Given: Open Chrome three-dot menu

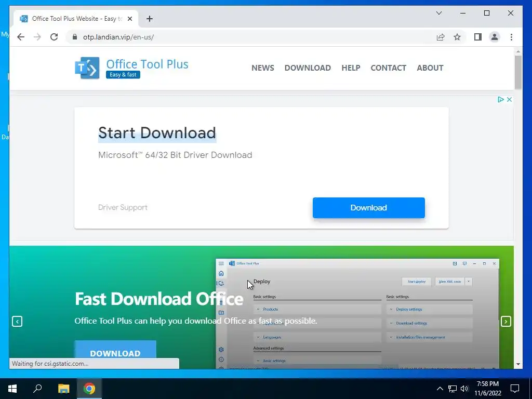Looking at the screenshot, I should pos(511,37).
